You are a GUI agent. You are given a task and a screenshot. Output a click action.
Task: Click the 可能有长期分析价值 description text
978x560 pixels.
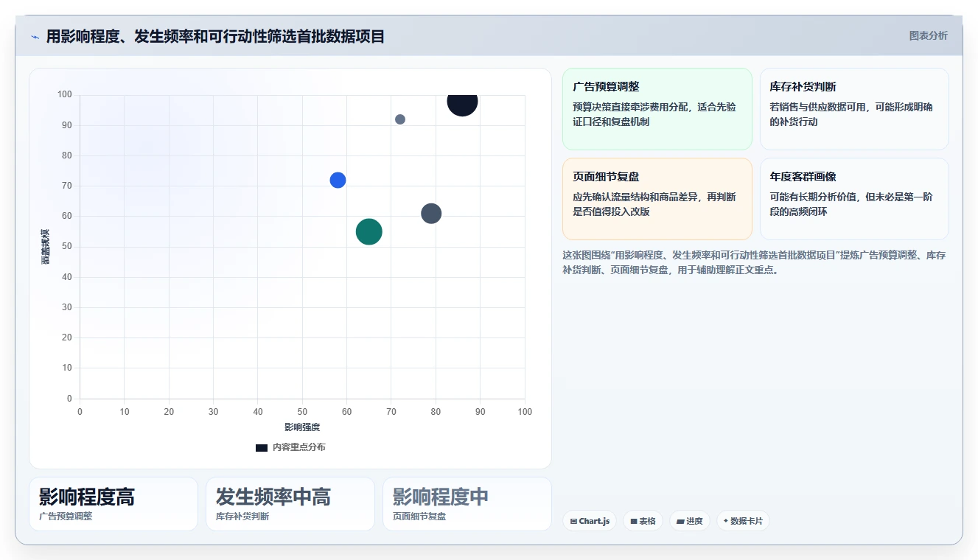pos(851,204)
